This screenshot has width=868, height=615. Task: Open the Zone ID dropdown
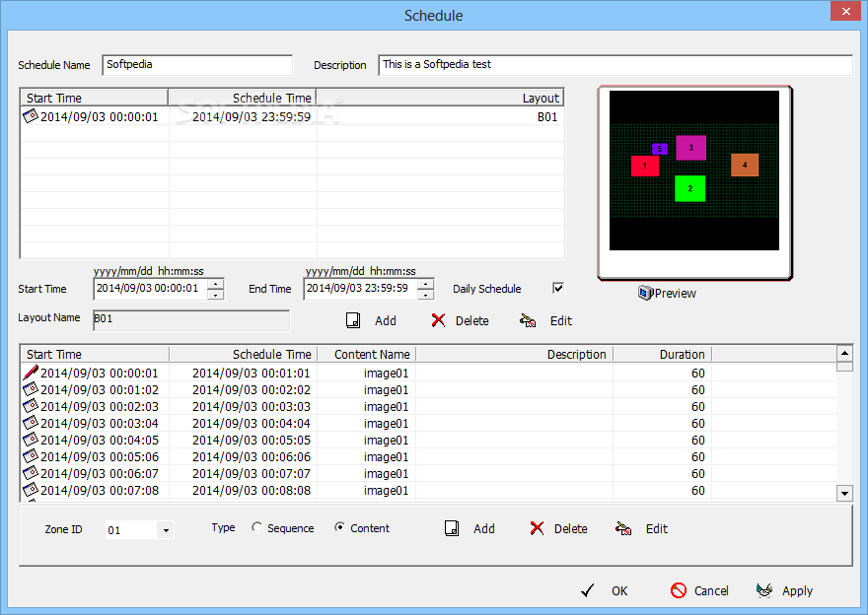tap(166, 530)
